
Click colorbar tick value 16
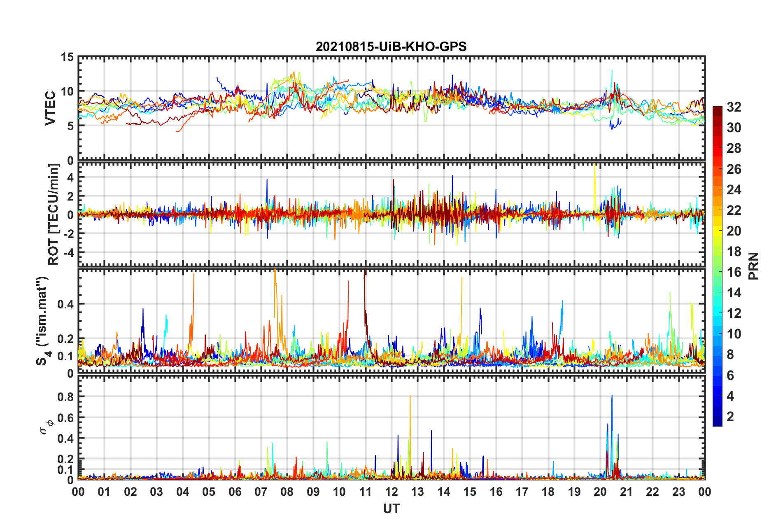click(x=734, y=272)
